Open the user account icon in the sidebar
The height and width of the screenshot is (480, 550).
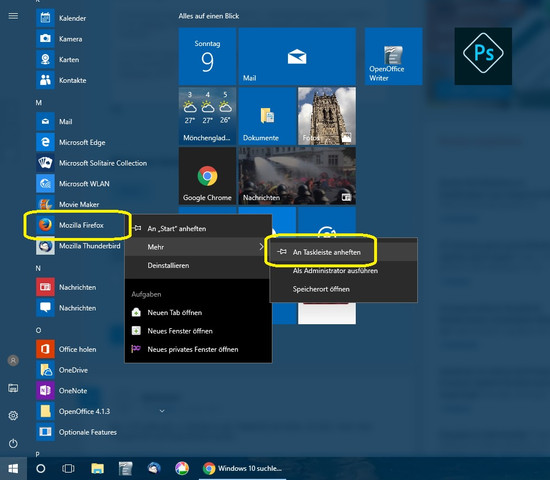(13, 360)
